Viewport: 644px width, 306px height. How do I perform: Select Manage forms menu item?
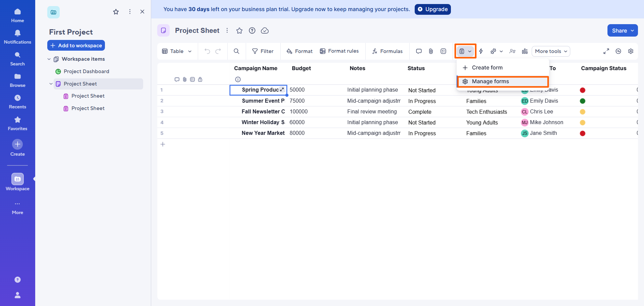click(x=503, y=82)
